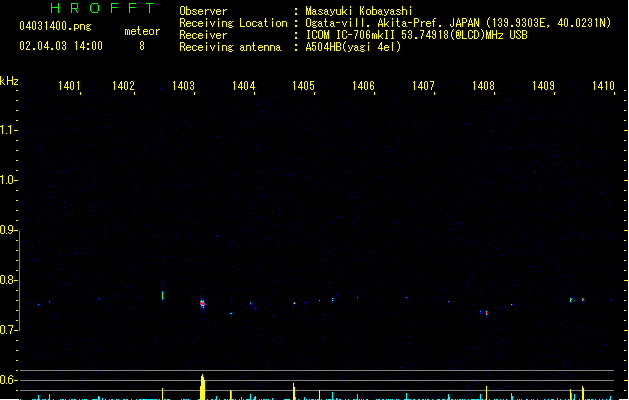
Task: Click the 1408 time axis label
Action: tap(483, 86)
